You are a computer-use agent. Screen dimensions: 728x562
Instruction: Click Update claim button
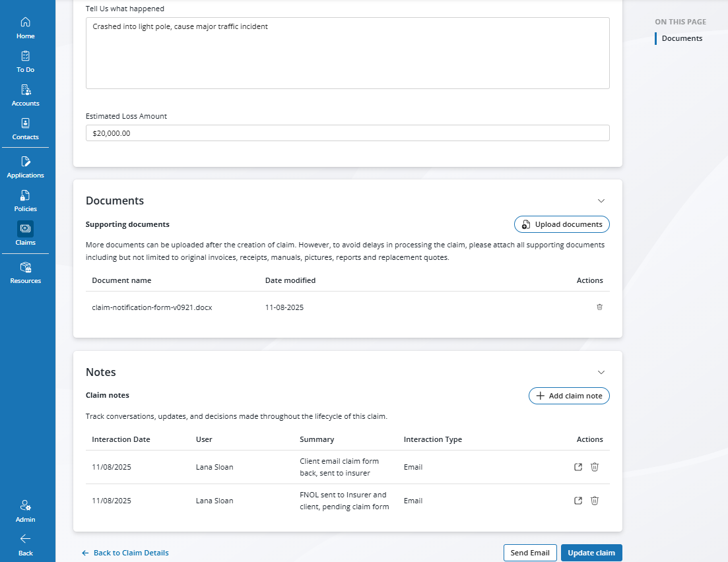pyautogui.click(x=591, y=553)
